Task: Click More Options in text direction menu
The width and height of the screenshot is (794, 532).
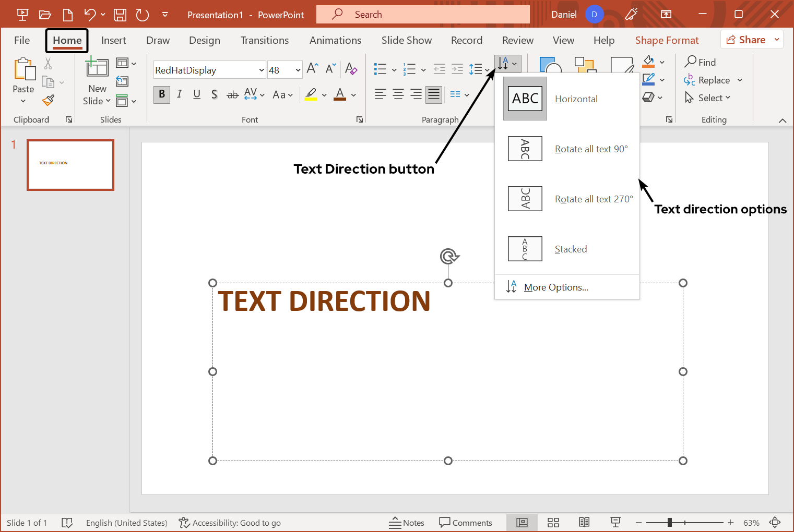Action: point(555,287)
